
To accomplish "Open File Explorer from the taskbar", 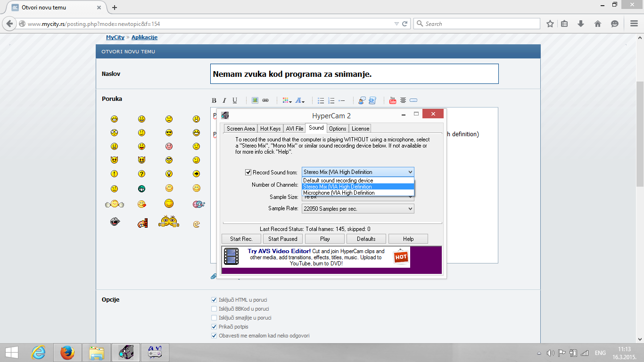I will tap(96, 352).
